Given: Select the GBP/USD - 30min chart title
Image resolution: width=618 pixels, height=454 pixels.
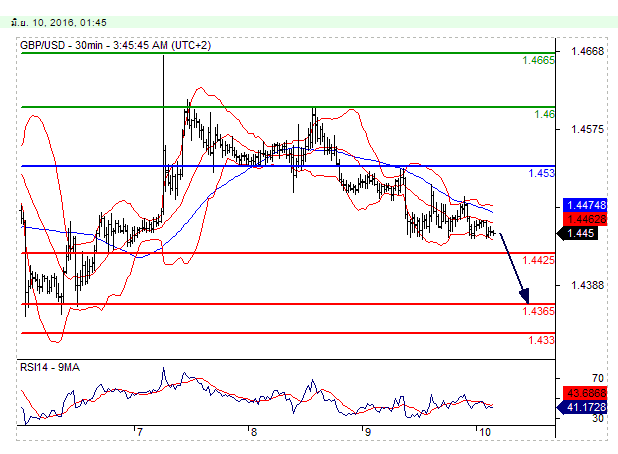Looking at the screenshot, I should pyautogui.click(x=115, y=45).
